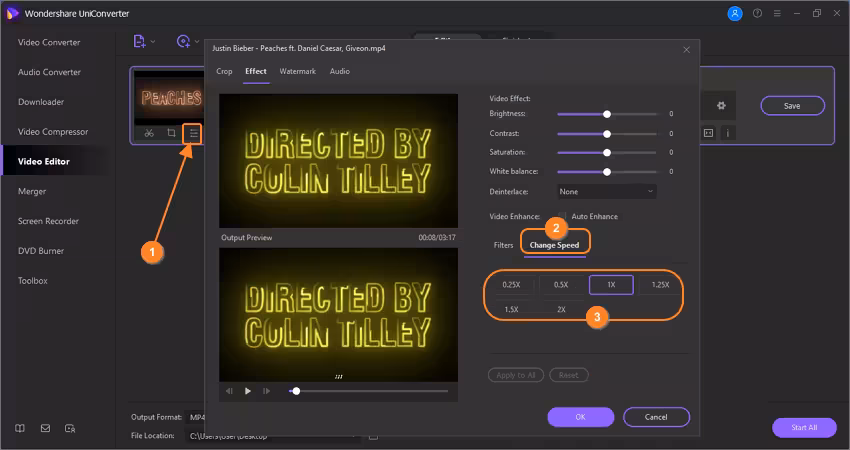This screenshot has width=850, height=450.
Task: Click the Cancel button
Action: coord(656,417)
